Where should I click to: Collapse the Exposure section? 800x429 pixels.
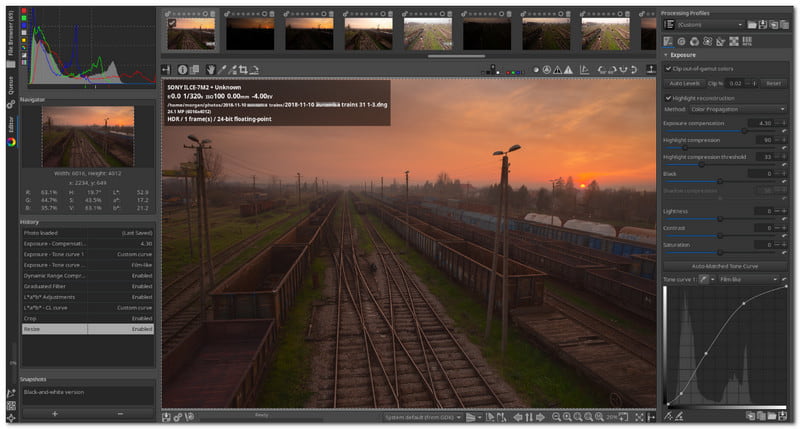(667, 55)
